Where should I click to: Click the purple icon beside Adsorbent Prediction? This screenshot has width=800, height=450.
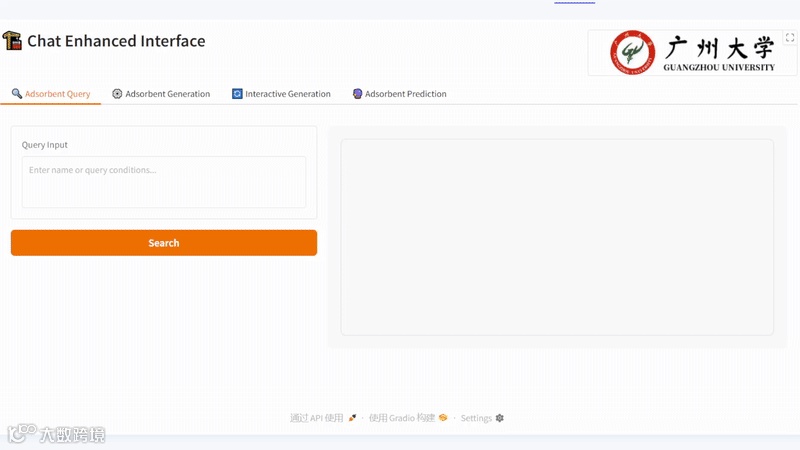pyautogui.click(x=357, y=94)
